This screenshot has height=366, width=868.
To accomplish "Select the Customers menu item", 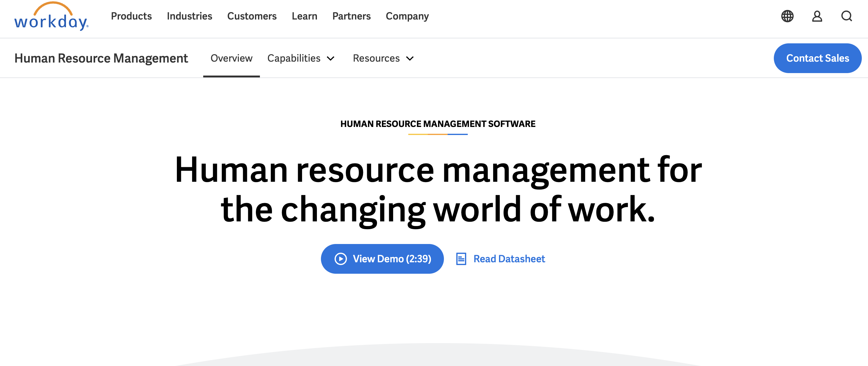I will click(x=252, y=16).
